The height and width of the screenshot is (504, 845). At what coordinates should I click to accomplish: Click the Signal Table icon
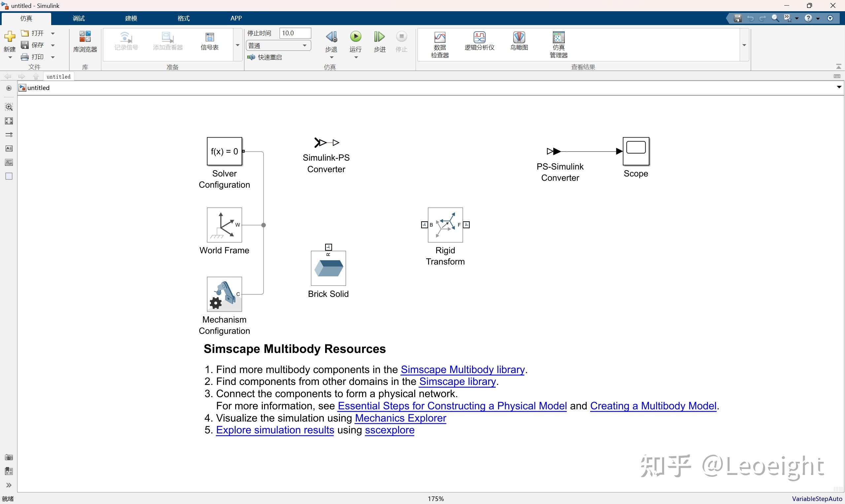(x=209, y=37)
